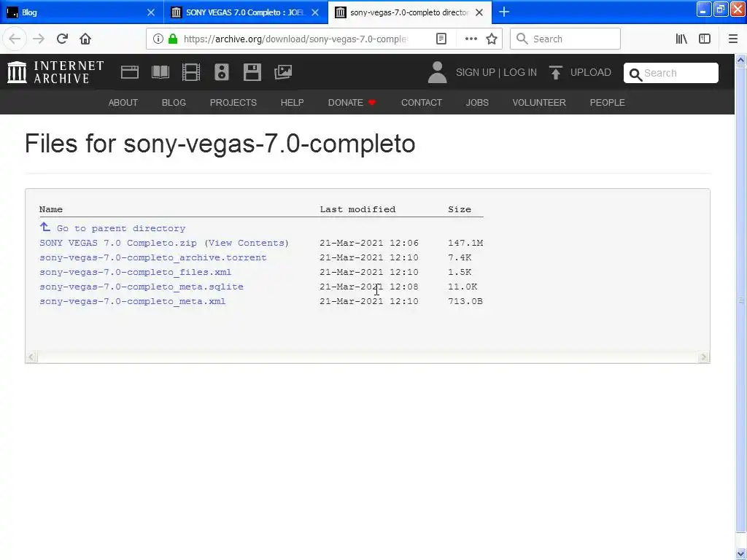The height and width of the screenshot is (560, 747).
Task: Open the Audio speaker icon
Action: 222,72
